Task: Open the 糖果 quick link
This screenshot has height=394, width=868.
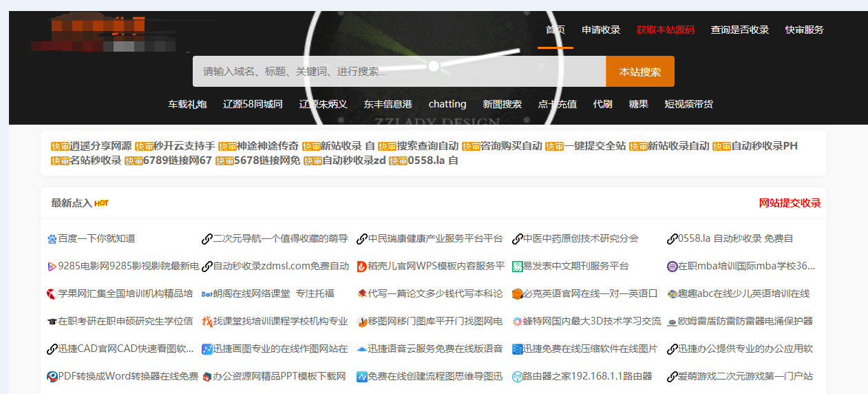Action: [x=638, y=104]
